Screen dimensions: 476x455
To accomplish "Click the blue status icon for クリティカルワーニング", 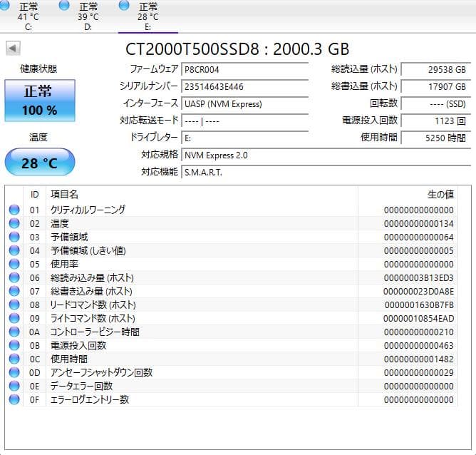I will tap(14, 210).
